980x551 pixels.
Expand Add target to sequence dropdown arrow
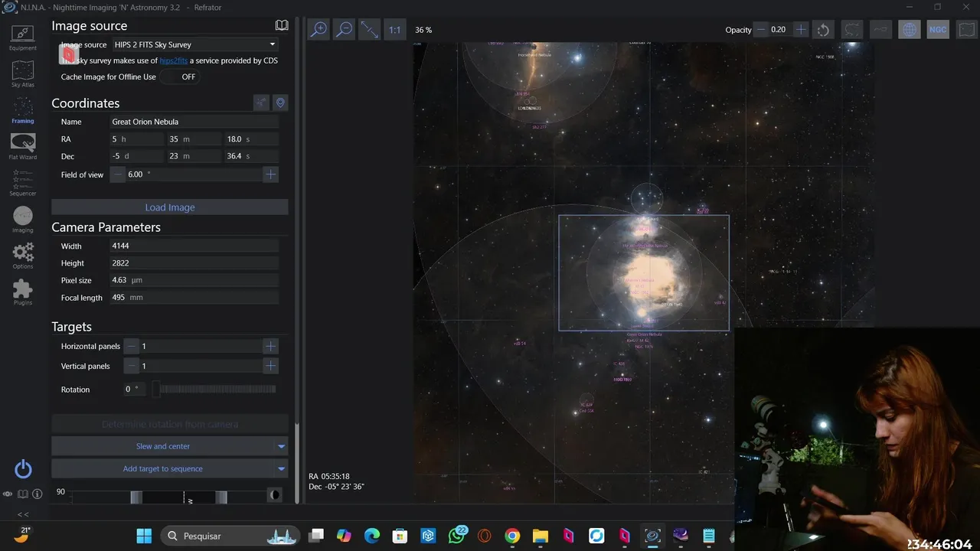(281, 468)
